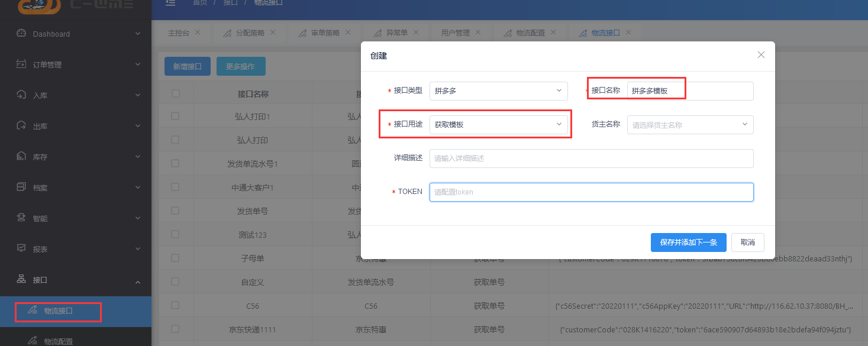
Task: Click the 保存并添加下一条 button
Action: [x=688, y=242]
